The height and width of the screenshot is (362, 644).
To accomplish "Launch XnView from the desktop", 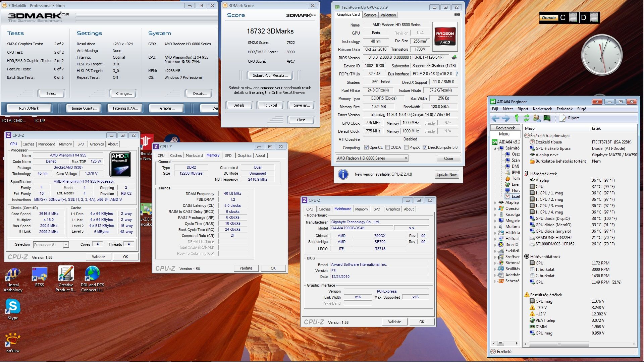I will [x=13, y=343].
